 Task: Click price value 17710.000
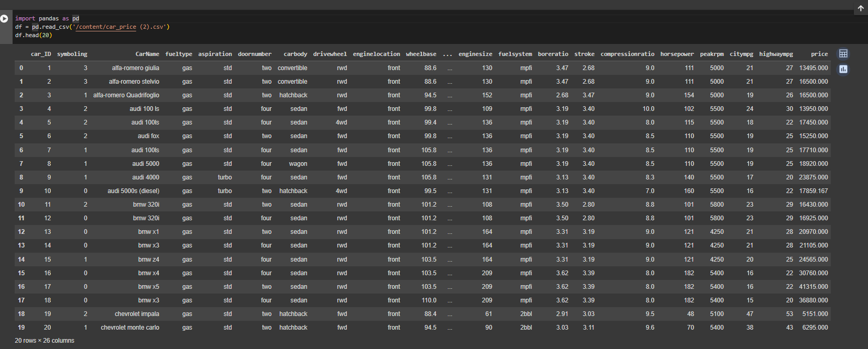(x=814, y=150)
